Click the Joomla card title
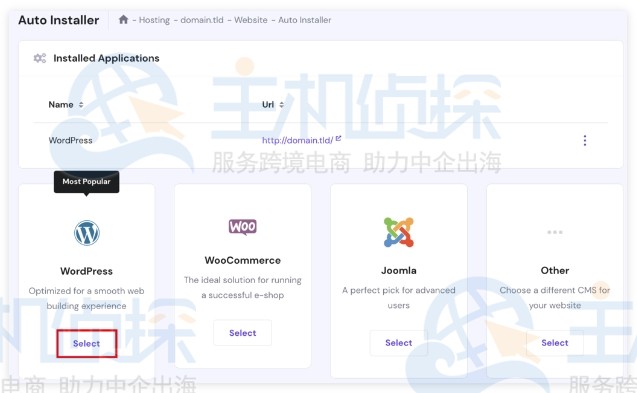The image size is (637, 393). coord(399,270)
